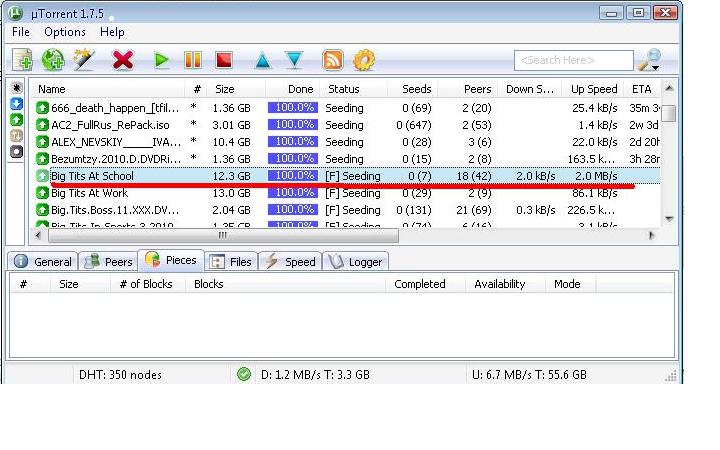Image resolution: width=720 pixels, height=450 pixels.
Task: Click horizontal scrollbar right arrow
Action: coord(652,236)
